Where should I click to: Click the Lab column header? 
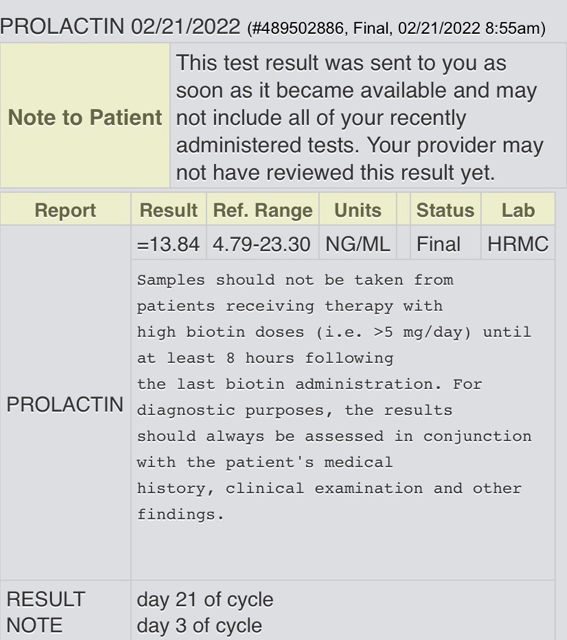tap(518, 209)
